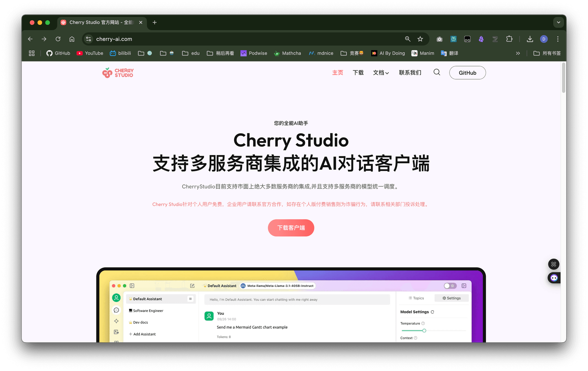
Task: Open Mathcha bookmark
Action: tap(288, 53)
